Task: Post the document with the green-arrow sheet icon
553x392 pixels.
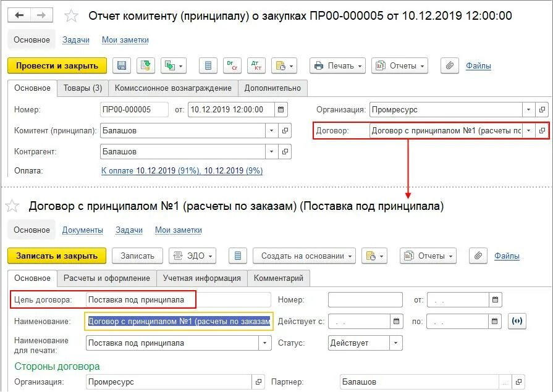Action: tap(146, 66)
